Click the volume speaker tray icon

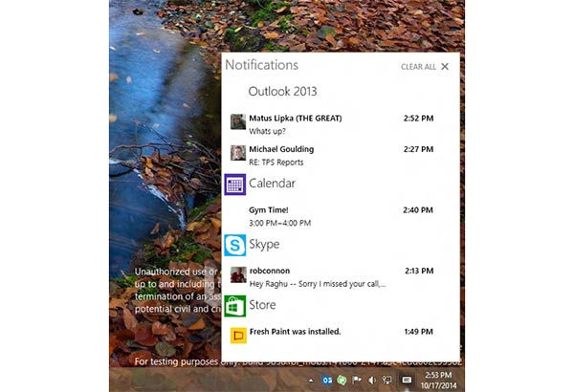coord(372,382)
